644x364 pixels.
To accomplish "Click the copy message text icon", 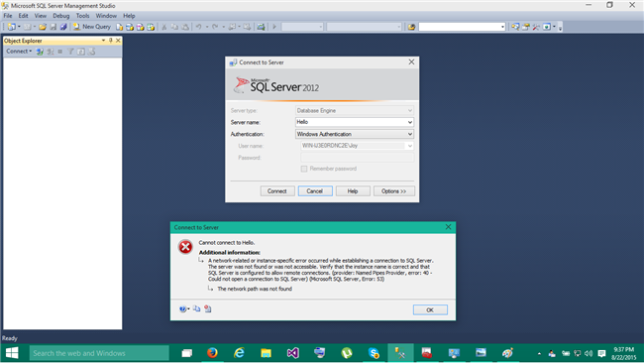I will [x=197, y=308].
